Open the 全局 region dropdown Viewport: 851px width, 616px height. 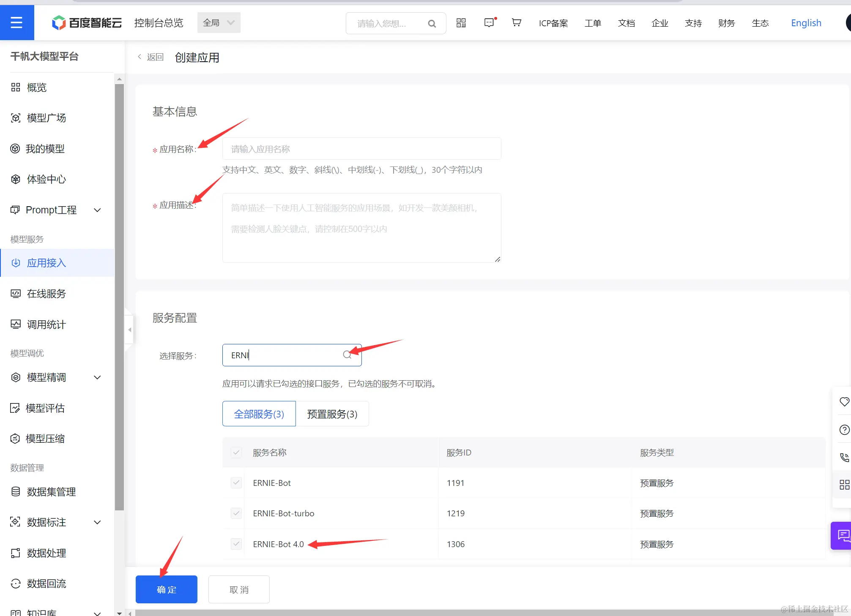click(x=219, y=22)
